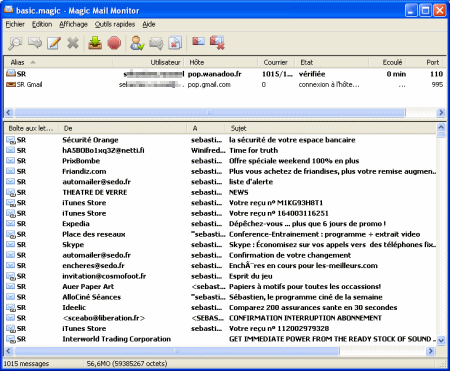Click the envelopes with red X icon
450x371 pixels.
pos(217,43)
